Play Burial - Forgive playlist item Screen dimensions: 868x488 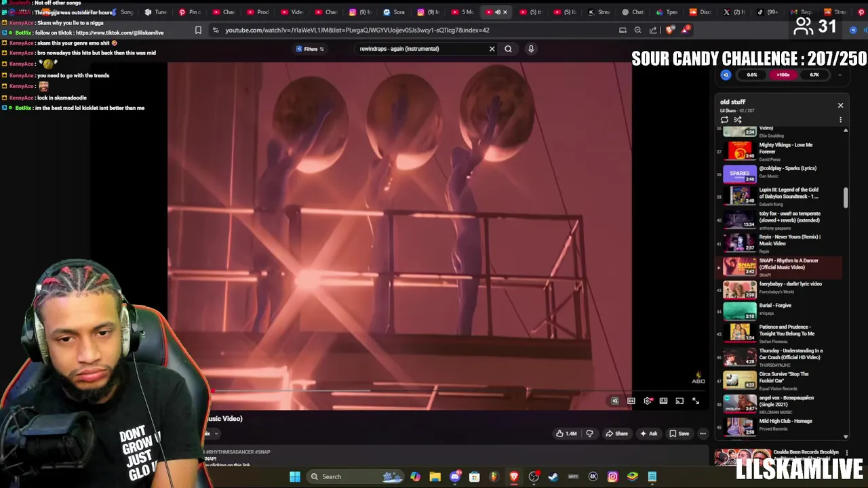[778, 310]
